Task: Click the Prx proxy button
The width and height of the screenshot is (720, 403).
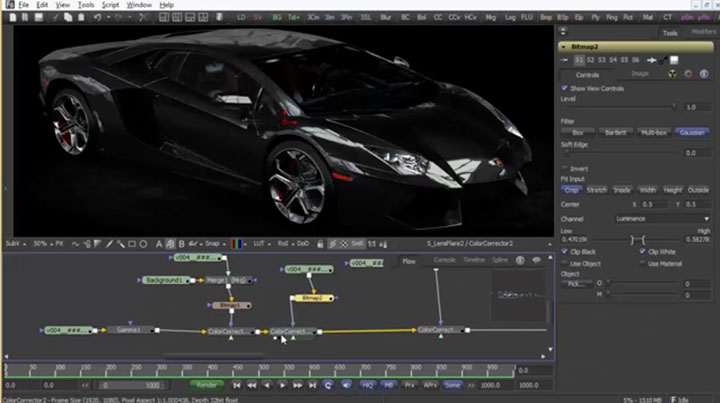Action: [x=409, y=385]
